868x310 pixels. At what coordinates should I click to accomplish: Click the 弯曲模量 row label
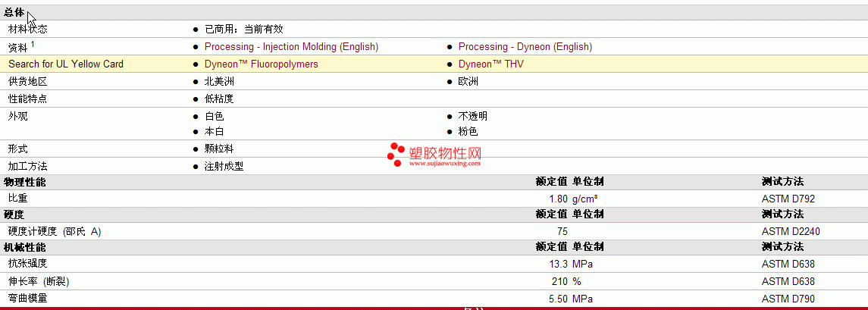[x=28, y=299]
